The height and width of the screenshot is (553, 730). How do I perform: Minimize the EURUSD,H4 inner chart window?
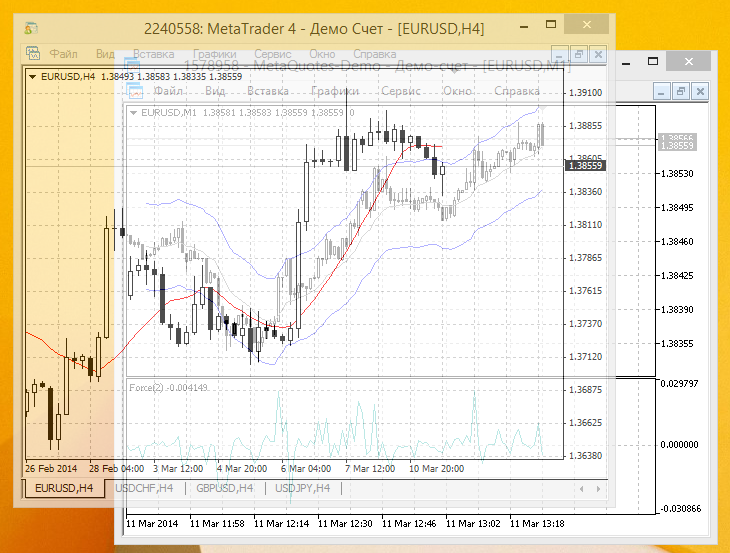(x=560, y=54)
